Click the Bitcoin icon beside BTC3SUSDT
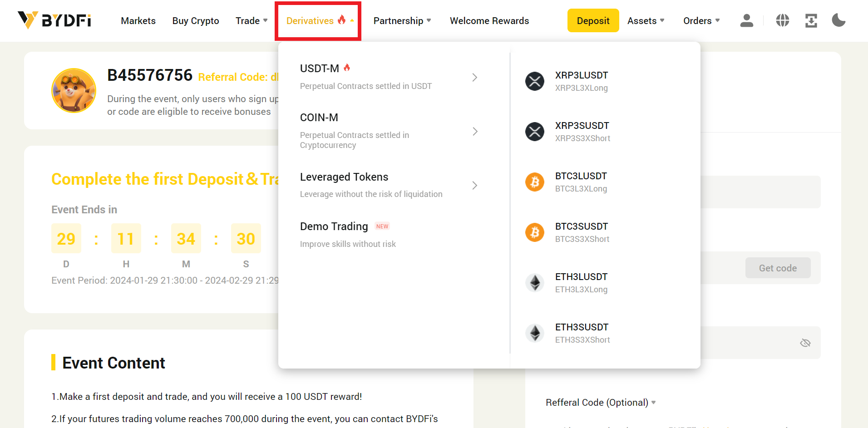The image size is (868, 428). click(535, 232)
